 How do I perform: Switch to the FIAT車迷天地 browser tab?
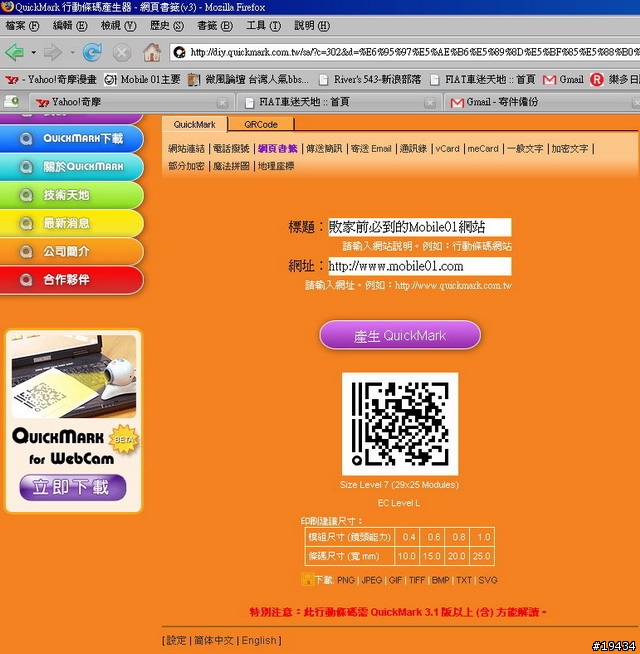(x=338, y=102)
